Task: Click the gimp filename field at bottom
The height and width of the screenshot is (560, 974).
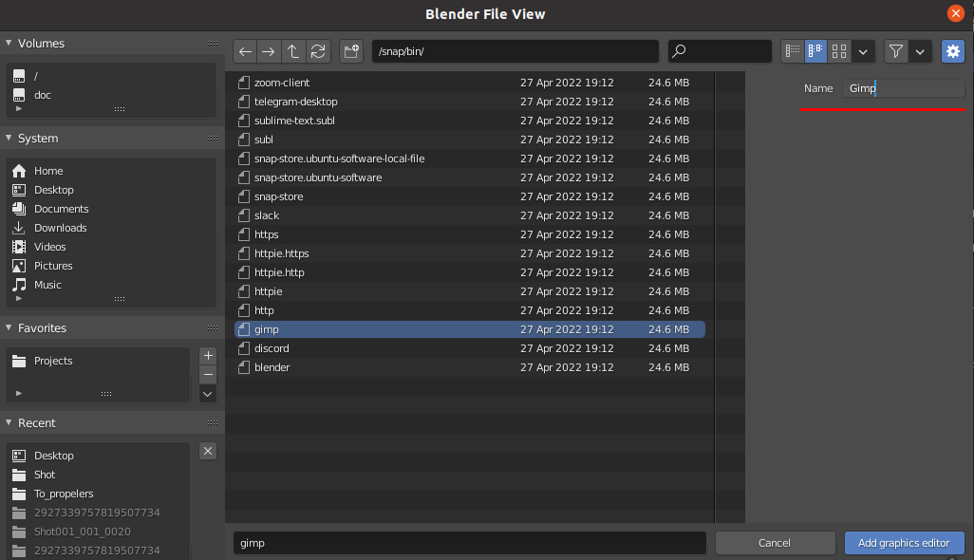Action: coord(470,543)
